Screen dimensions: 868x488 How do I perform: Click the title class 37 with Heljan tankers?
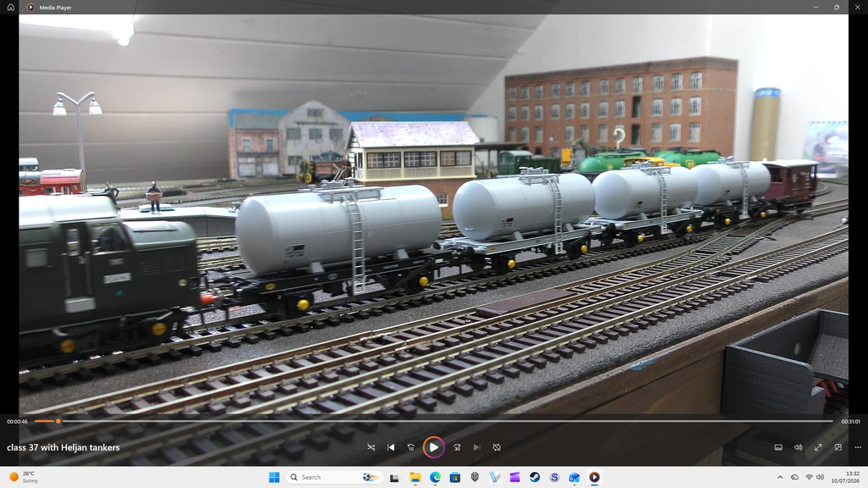pyautogui.click(x=63, y=447)
